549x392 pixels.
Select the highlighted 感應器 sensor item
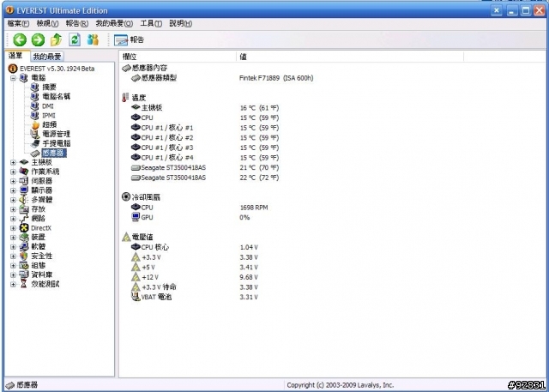tap(53, 153)
